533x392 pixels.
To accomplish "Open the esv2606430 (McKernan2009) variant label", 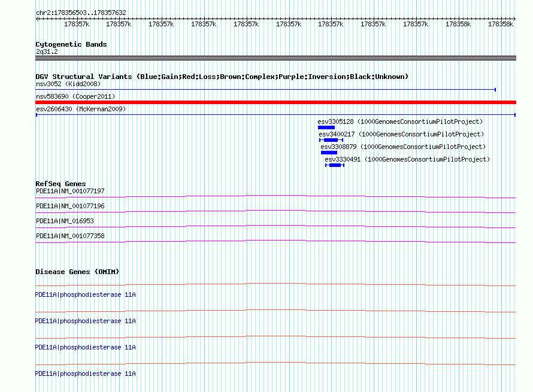I will (81, 109).
